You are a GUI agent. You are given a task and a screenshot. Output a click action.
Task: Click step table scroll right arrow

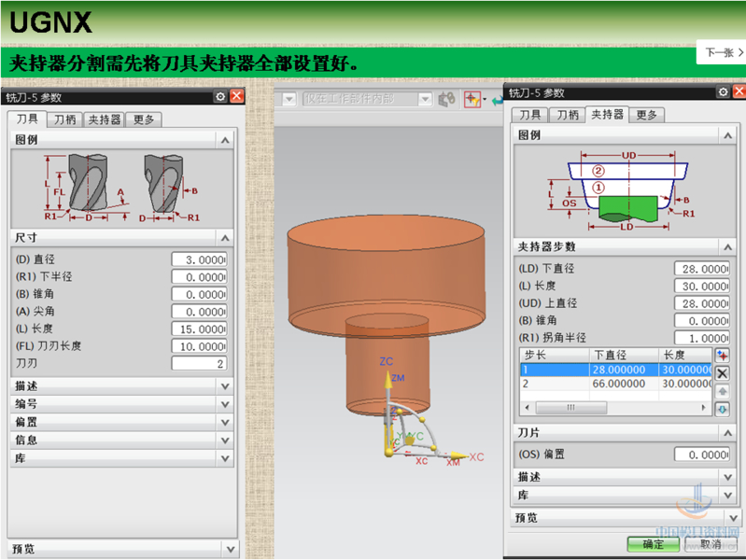pos(704,408)
